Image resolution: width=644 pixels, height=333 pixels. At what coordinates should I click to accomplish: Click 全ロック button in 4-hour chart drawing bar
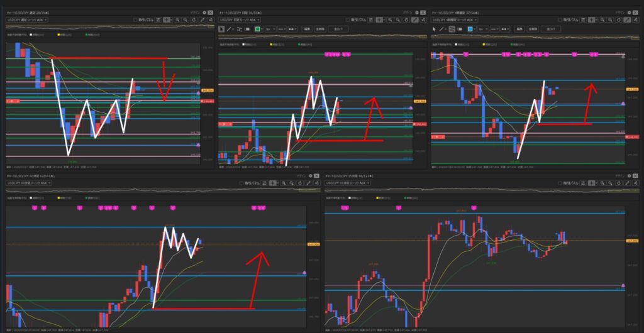tap(551, 29)
